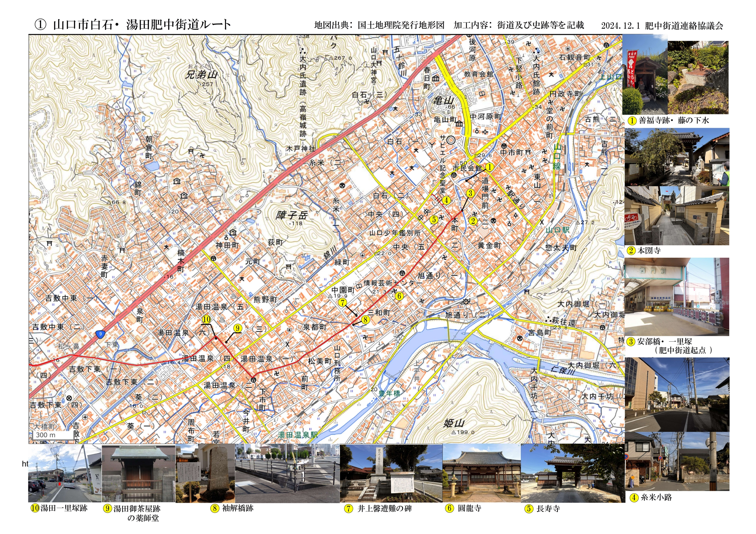Open the 井上馨遭難の碑 monument photo
Image resolution: width=756 pixels, height=534 pixels.
pyautogui.click(x=391, y=474)
